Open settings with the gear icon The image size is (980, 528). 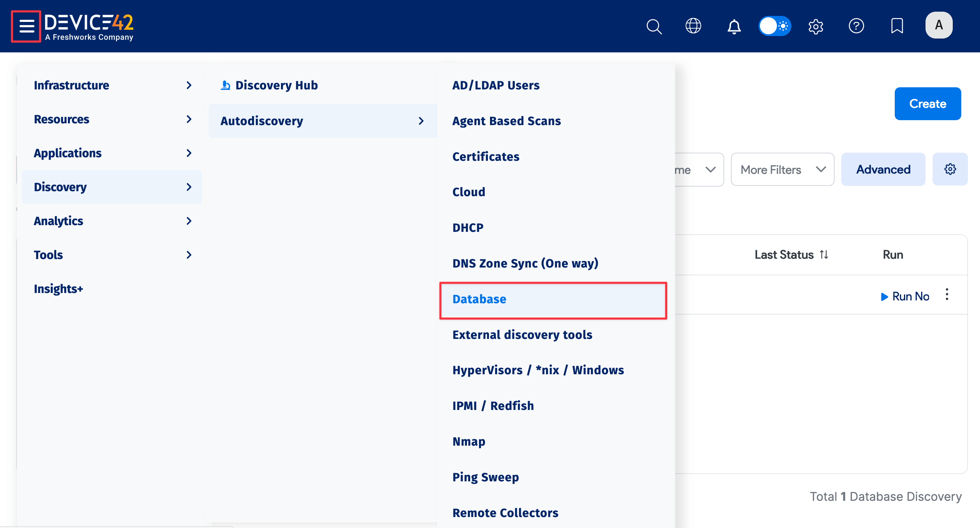click(x=815, y=26)
